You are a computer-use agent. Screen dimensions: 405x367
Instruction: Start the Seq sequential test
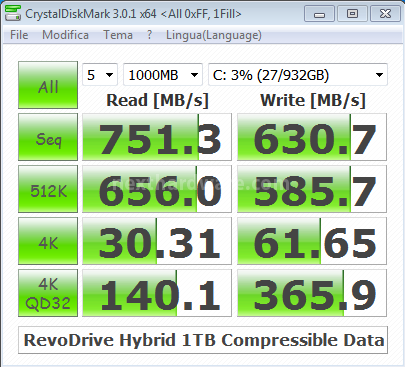tap(48, 137)
